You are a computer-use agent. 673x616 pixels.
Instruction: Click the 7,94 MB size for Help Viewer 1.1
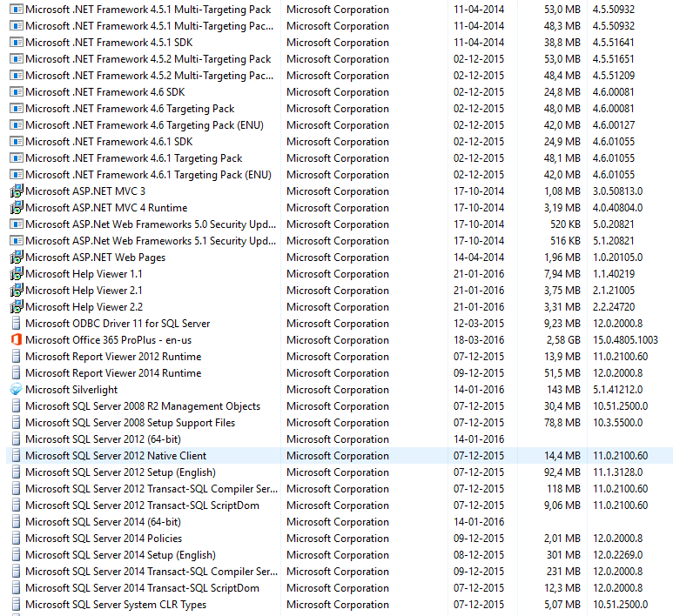562,274
